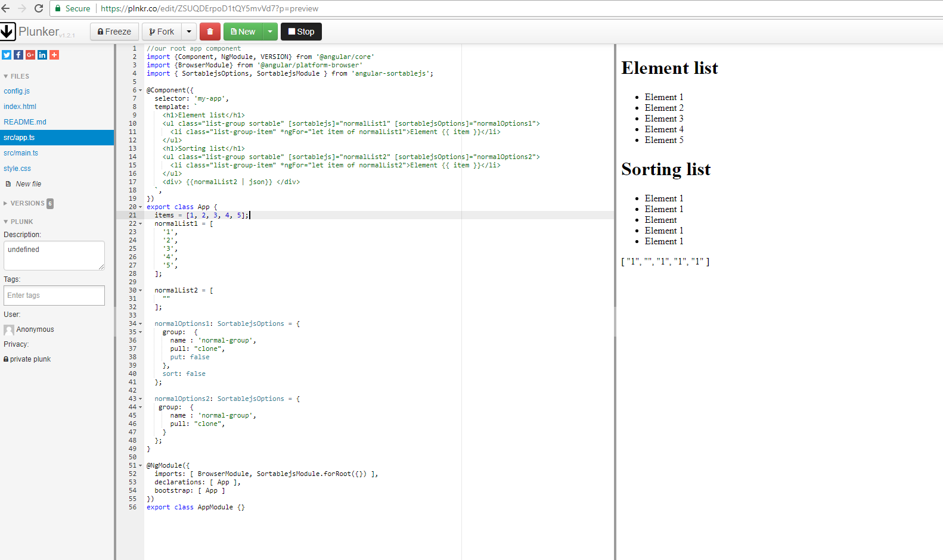This screenshot has width=943, height=560.
Task: Click New file link
Action: point(29,184)
